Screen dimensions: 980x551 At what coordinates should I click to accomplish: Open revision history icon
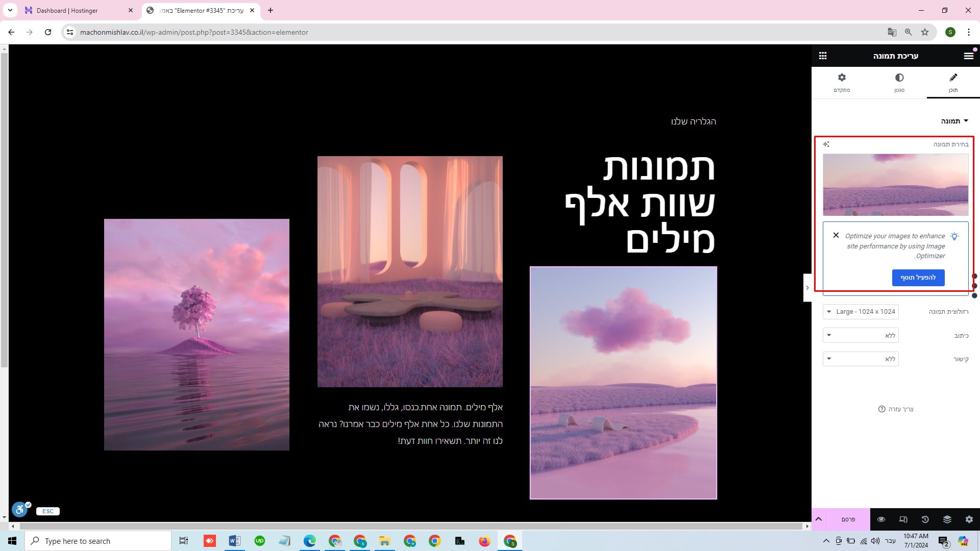point(925,519)
